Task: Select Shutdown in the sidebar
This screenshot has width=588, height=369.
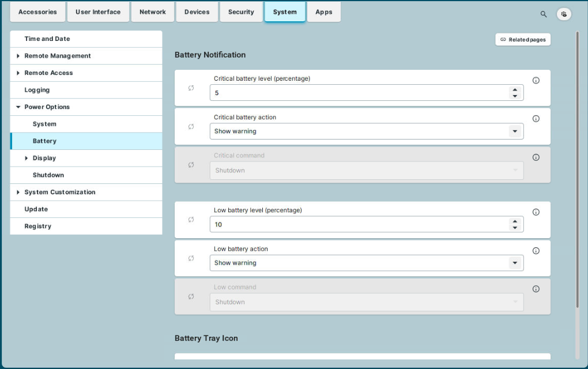Action: [x=48, y=175]
